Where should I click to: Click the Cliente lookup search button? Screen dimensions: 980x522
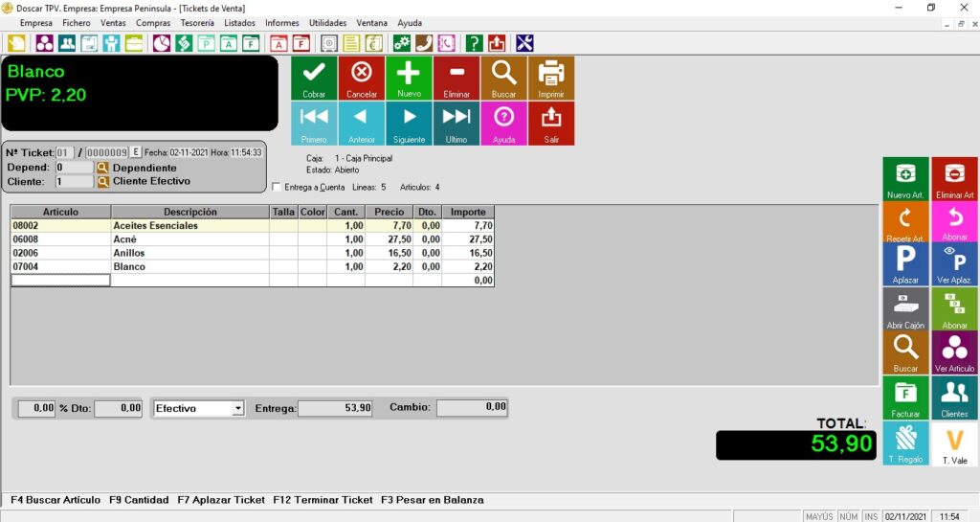click(x=103, y=181)
